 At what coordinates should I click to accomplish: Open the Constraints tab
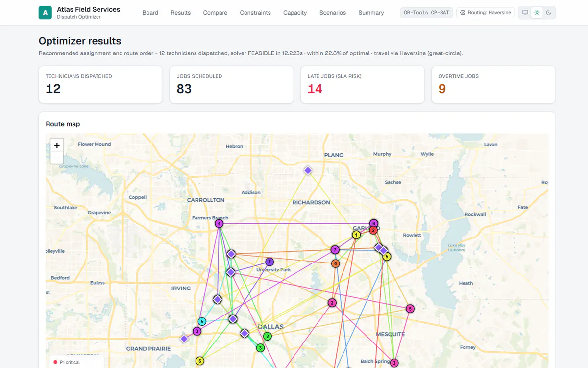(255, 13)
